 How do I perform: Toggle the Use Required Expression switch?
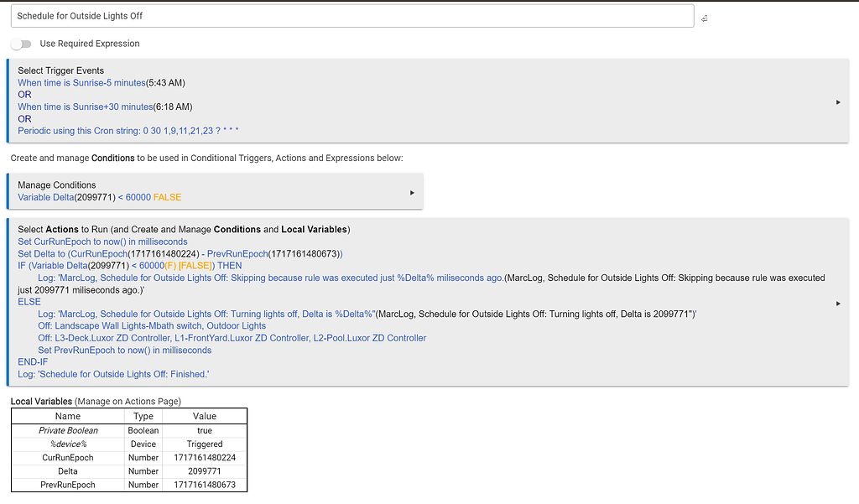pyautogui.click(x=21, y=44)
